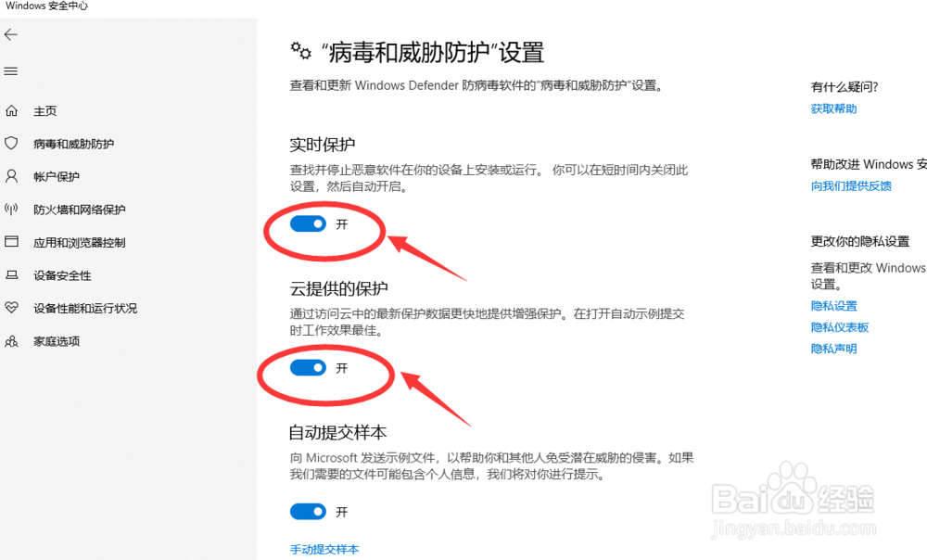Go to the 设备安全性 menu item

pyautogui.click(x=62, y=275)
